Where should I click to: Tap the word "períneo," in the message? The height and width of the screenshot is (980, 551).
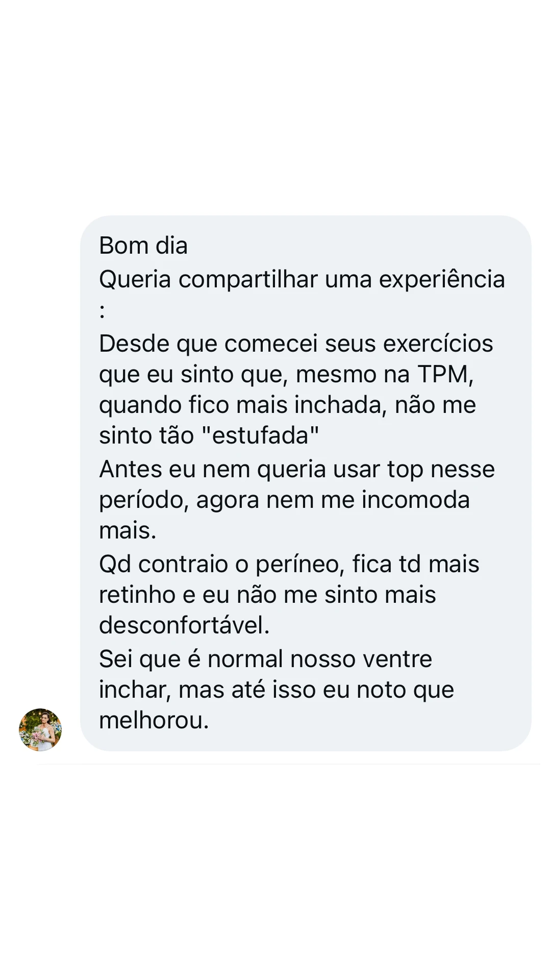pos(300,564)
